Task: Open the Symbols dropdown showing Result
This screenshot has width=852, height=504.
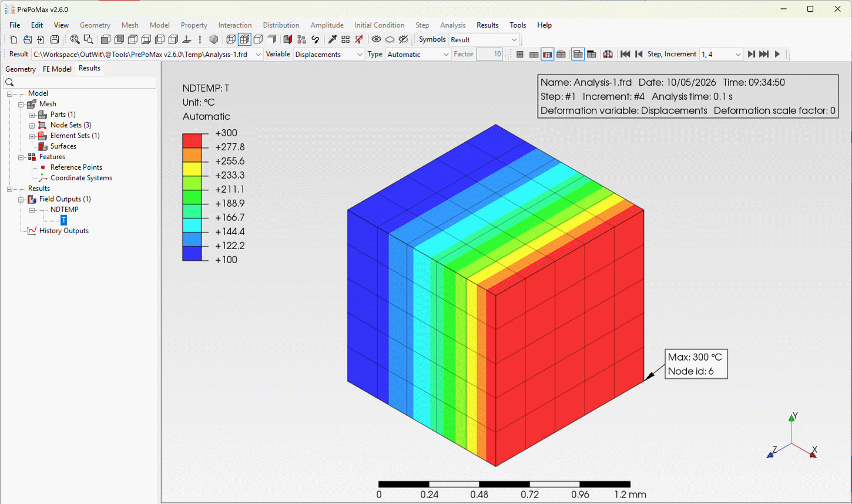Action: (484, 39)
